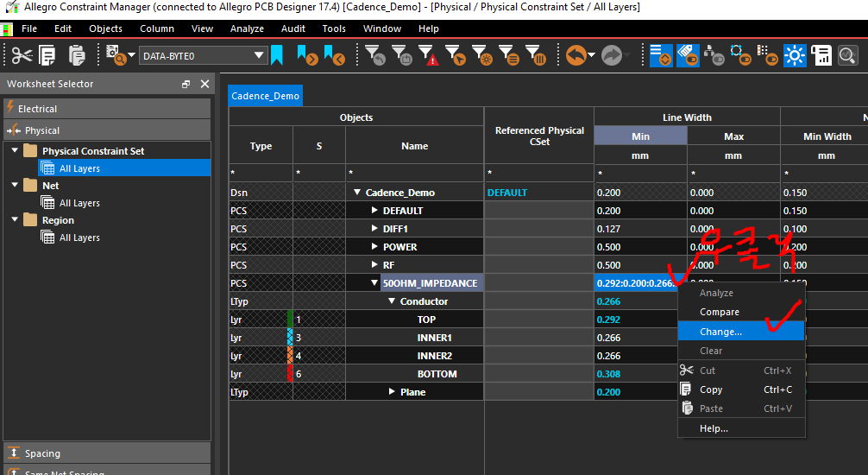Switch to the Cadence_Demo tab

coord(265,96)
